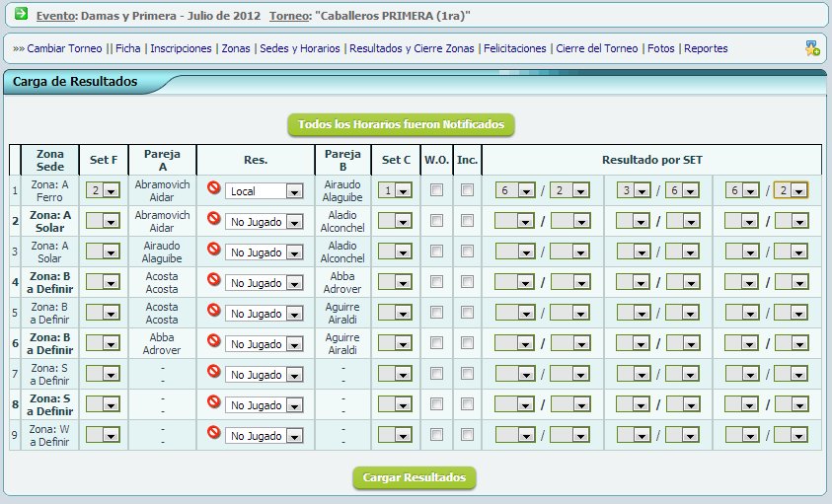This screenshot has height=504, width=832.
Task: Check the W.O. checkbox for row 1
Action: (436, 190)
